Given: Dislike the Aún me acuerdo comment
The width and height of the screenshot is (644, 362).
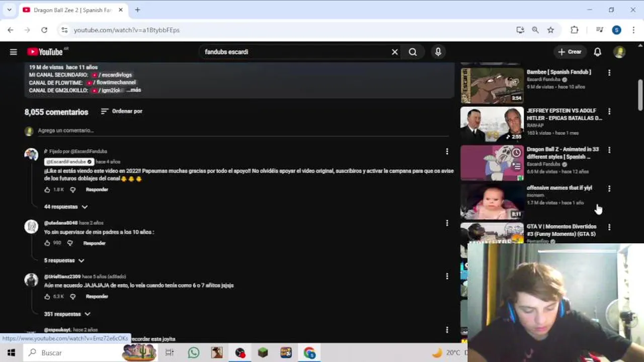Looking at the screenshot, I should pos(73,297).
